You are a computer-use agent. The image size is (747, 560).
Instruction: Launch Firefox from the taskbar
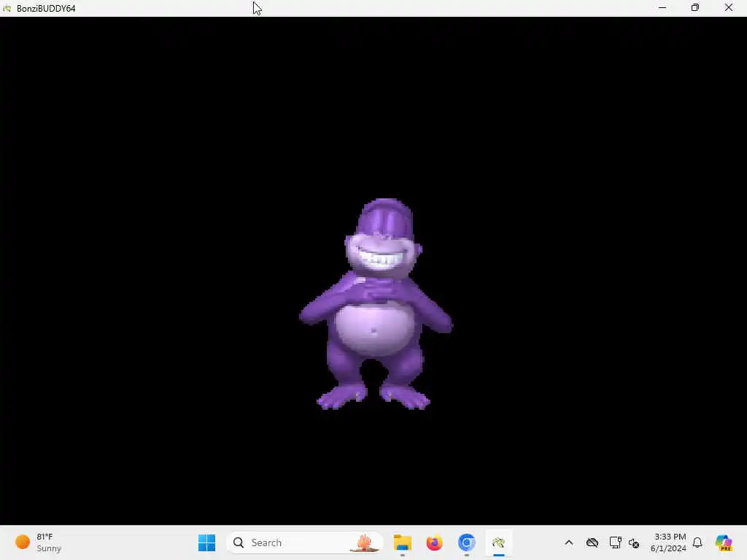[435, 542]
